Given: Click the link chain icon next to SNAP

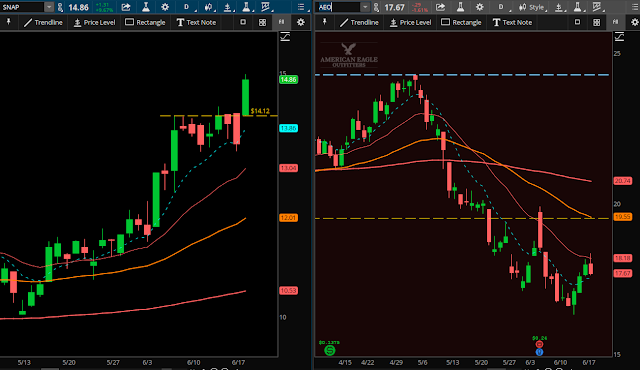Looking at the screenshot, I should [60, 7].
